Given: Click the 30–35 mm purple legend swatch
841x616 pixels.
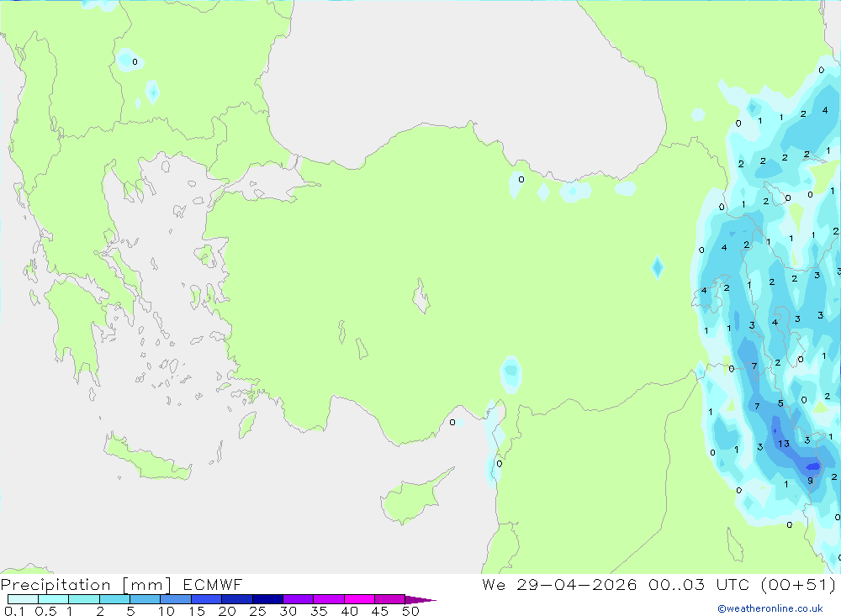Looking at the screenshot, I should coord(298,599).
